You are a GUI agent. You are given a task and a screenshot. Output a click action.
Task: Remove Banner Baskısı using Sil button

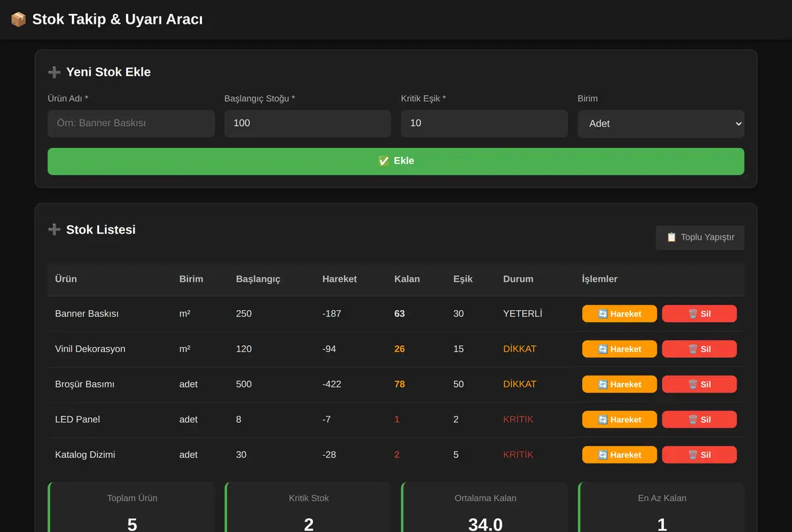pyautogui.click(x=700, y=314)
